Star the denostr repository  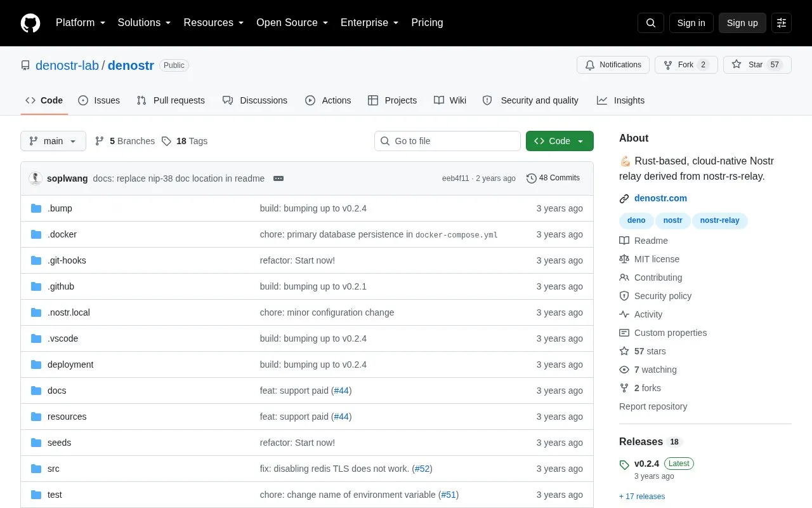click(757, 65)
